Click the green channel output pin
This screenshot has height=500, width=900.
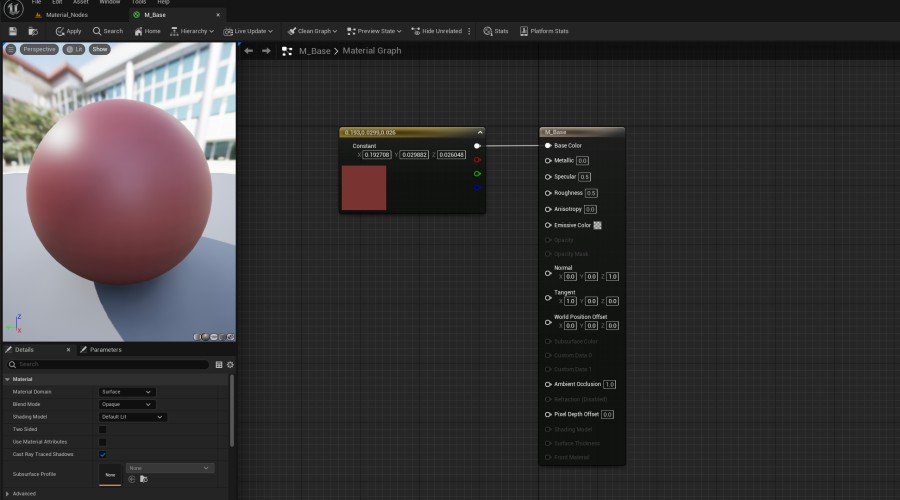pyautogui.click(x=477, y=174)
